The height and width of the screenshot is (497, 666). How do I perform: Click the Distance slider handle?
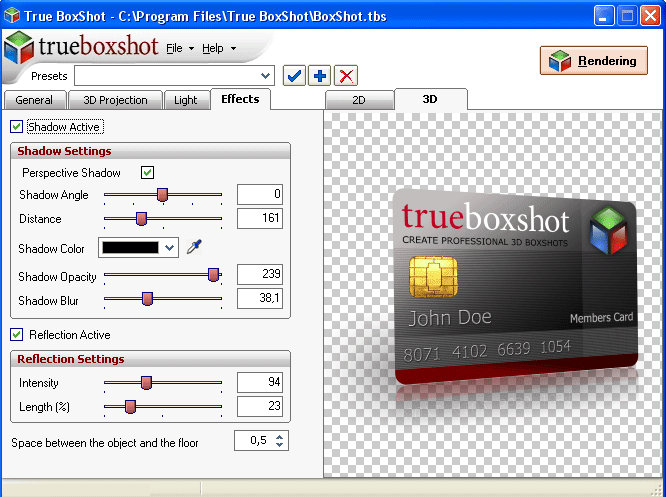(141, 219)
